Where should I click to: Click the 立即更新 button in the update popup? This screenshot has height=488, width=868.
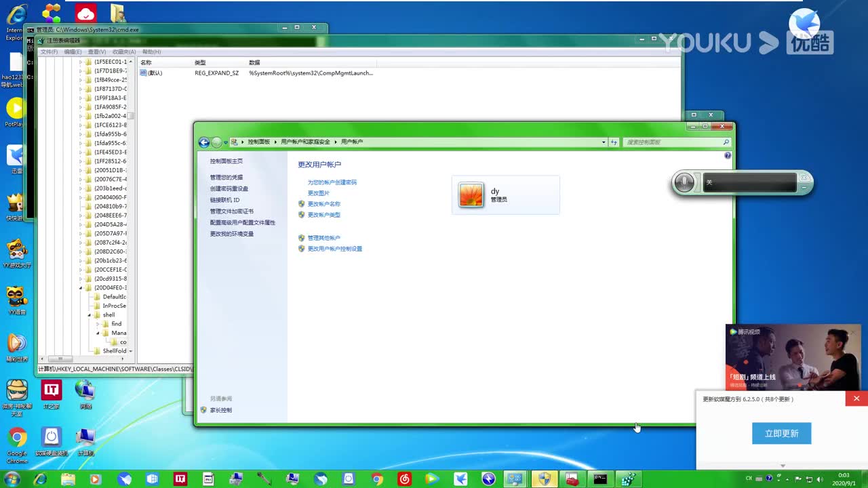tap(781, 433)
